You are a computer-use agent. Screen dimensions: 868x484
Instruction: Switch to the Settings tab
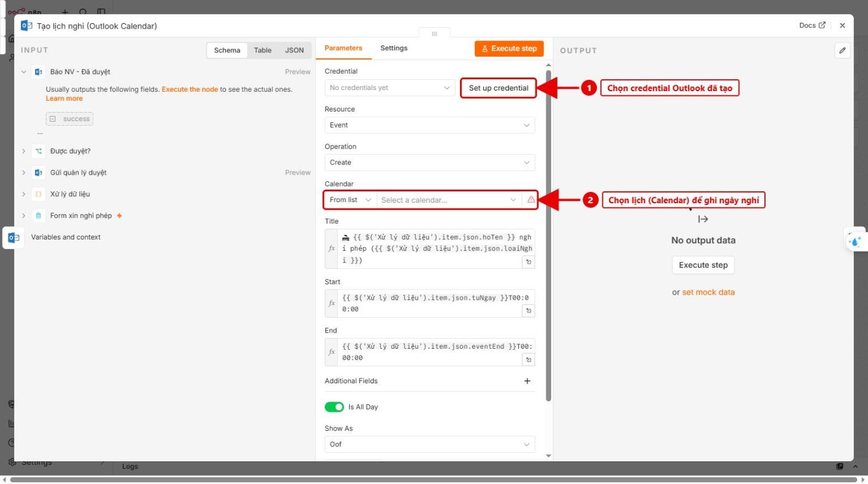(x=394, y=48)
